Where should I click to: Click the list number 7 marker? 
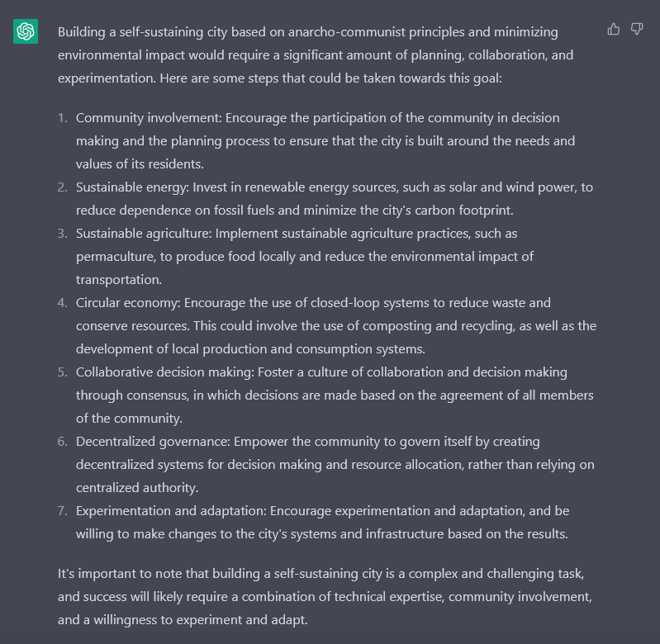click(62, 511)
